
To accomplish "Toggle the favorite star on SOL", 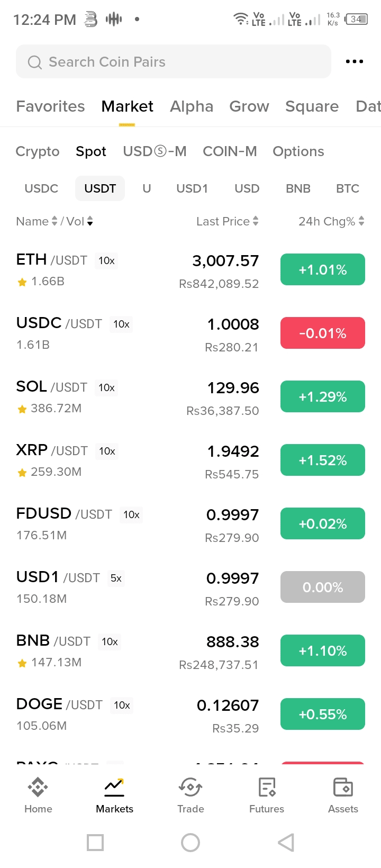I will click(x=22, y=409).
